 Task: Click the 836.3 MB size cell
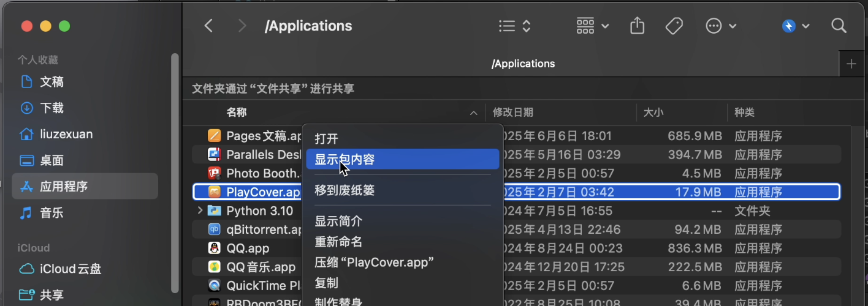click(x=695, y=248)
